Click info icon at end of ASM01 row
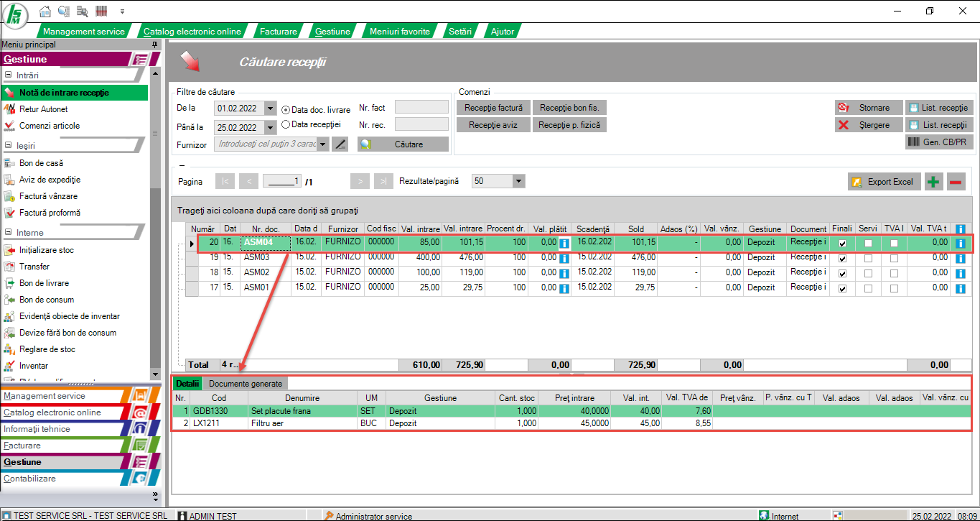The height and width of the screenshot is (521, 980). 961,288
